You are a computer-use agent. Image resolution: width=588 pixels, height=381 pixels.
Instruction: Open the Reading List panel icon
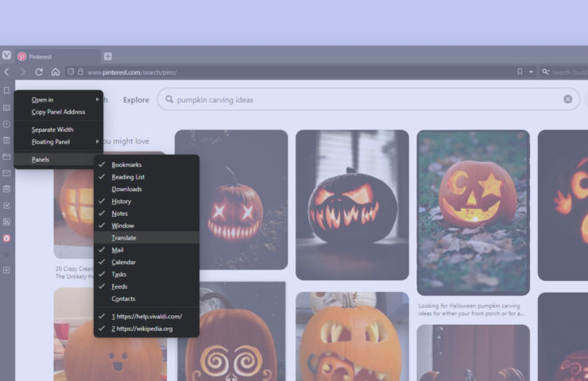[x=6, y=108]
